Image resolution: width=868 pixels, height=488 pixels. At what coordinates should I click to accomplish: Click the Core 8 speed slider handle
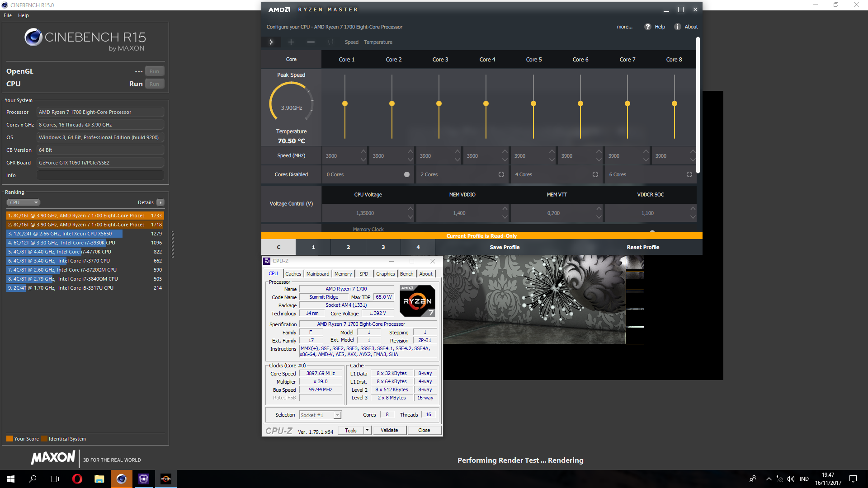pos(675,103)
